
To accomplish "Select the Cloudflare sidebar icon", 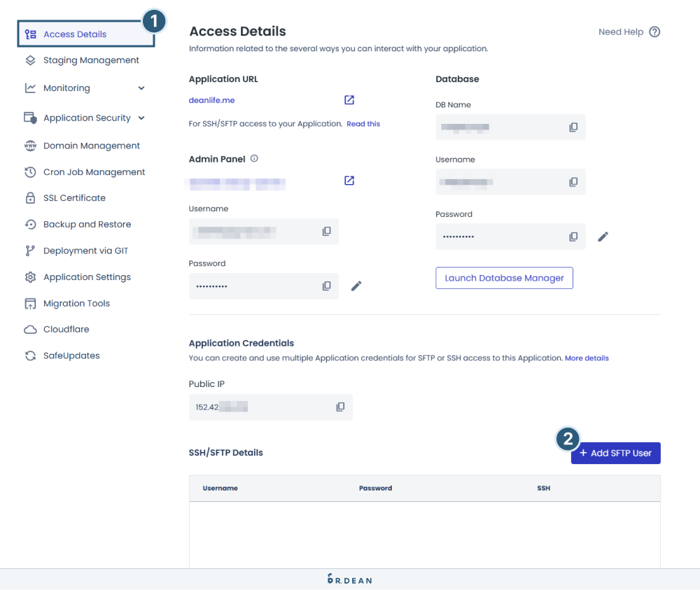I will click(x=30, y=329).
